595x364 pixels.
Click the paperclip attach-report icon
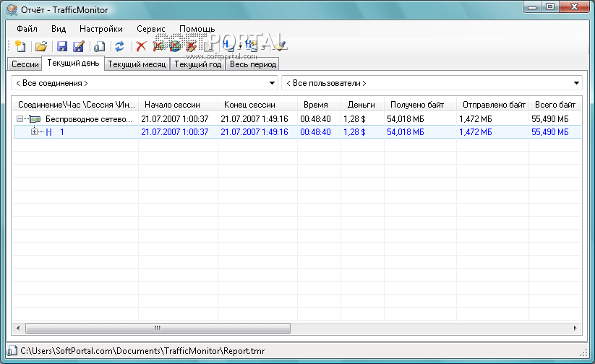point(99,46)
